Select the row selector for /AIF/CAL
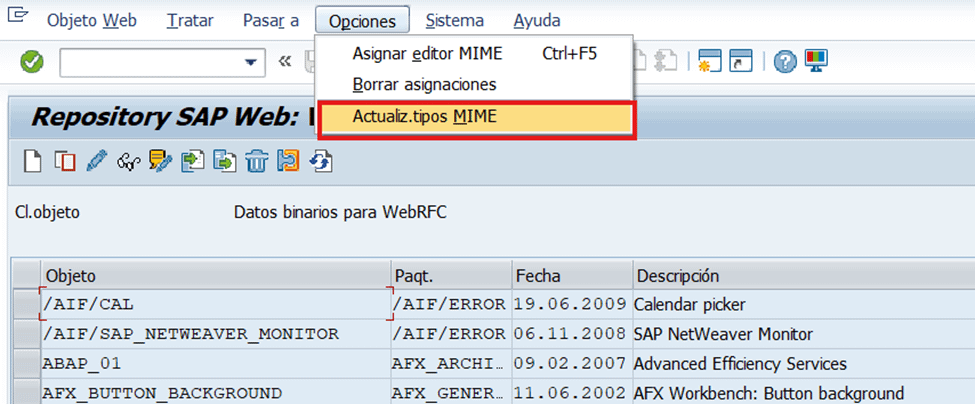 26,305
